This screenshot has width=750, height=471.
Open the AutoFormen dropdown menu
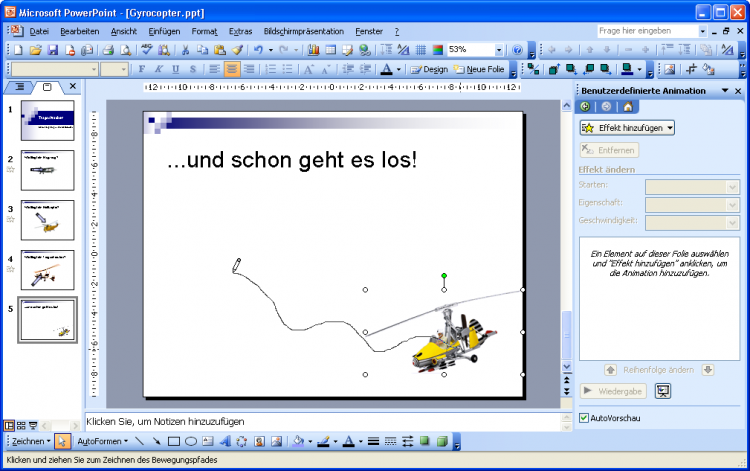tap(103, 441)
